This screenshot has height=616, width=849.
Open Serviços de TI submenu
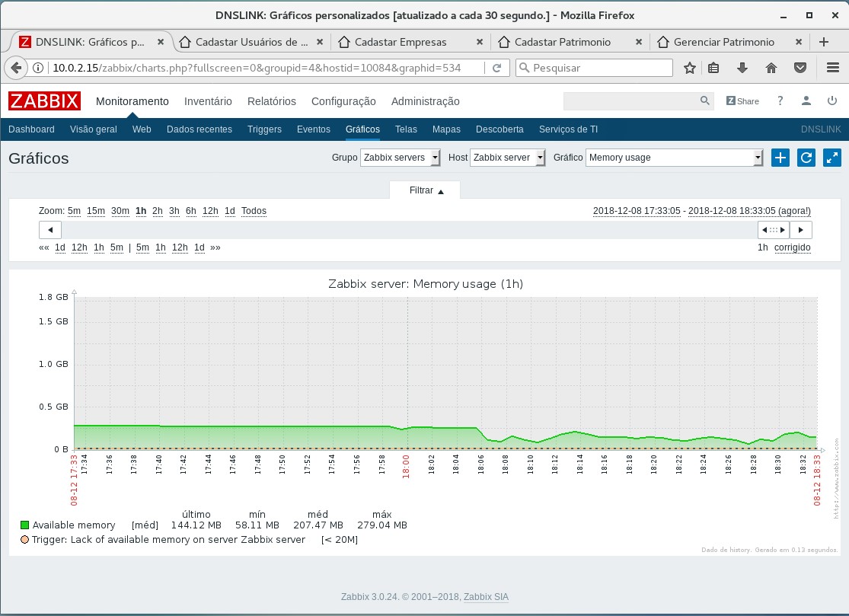coord(568,129)
